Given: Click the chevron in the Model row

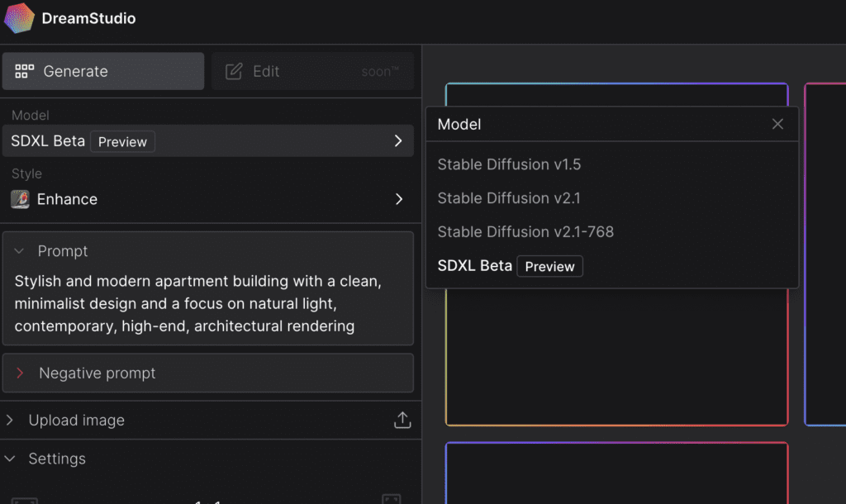Looking at the screenshot, I should click(398, 140).
